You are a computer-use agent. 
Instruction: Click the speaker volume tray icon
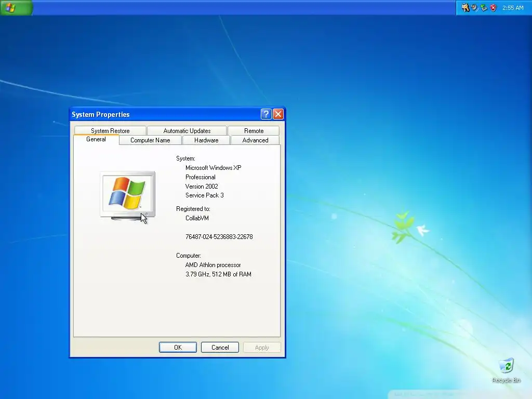tap(474, 7)
